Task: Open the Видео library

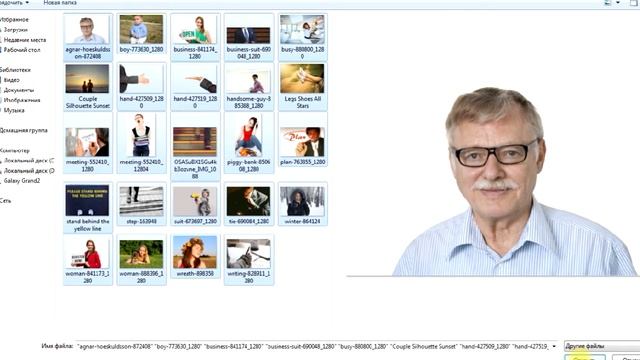Action: (x=11, y=80)
